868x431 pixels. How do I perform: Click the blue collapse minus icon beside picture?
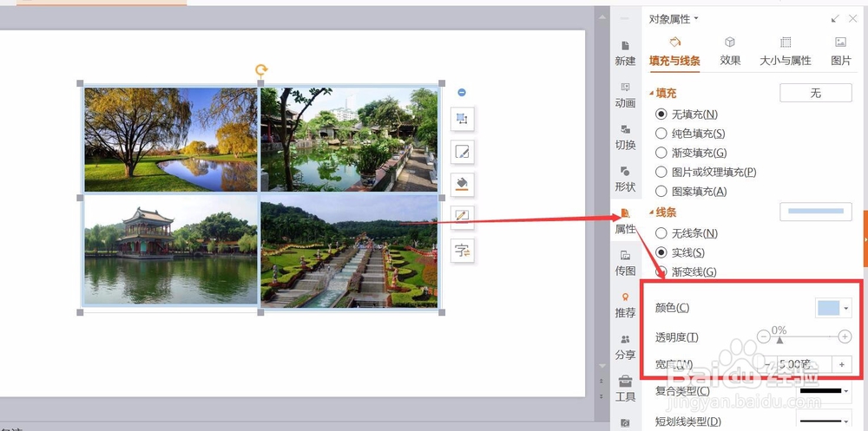[x=462, y=93]
